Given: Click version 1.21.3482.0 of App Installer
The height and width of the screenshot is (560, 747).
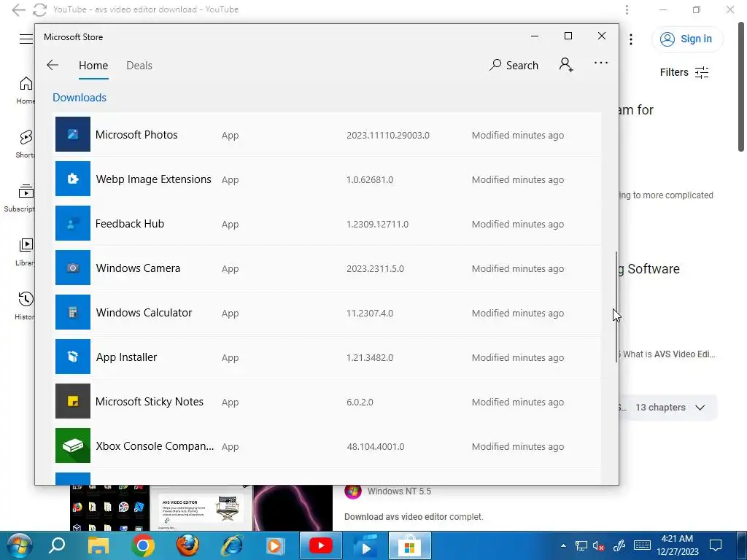Looking at the screenshot, I should pos(370,357).
